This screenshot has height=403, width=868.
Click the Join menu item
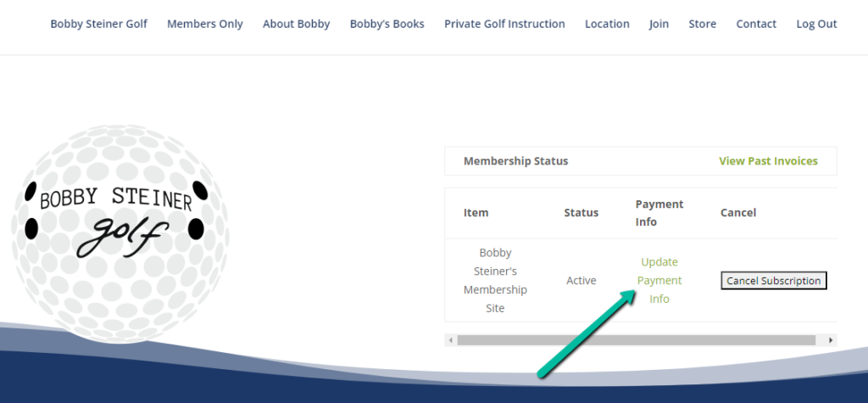pos(659,24)
